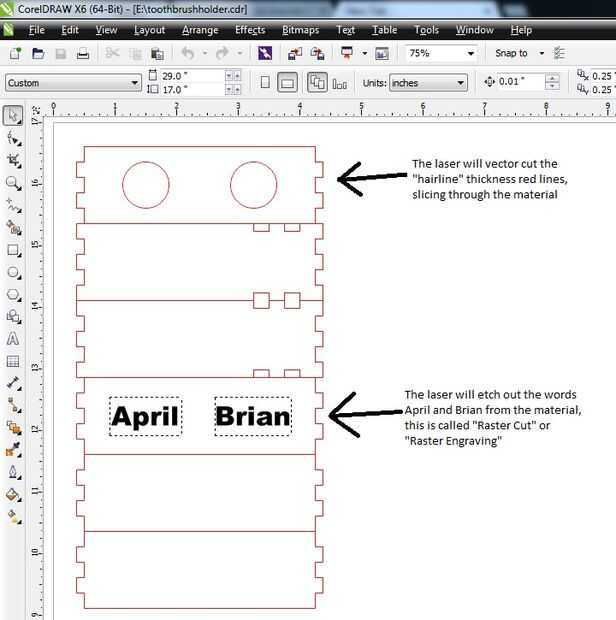Click the nudge offset stepper arrows

pos(552,81)
